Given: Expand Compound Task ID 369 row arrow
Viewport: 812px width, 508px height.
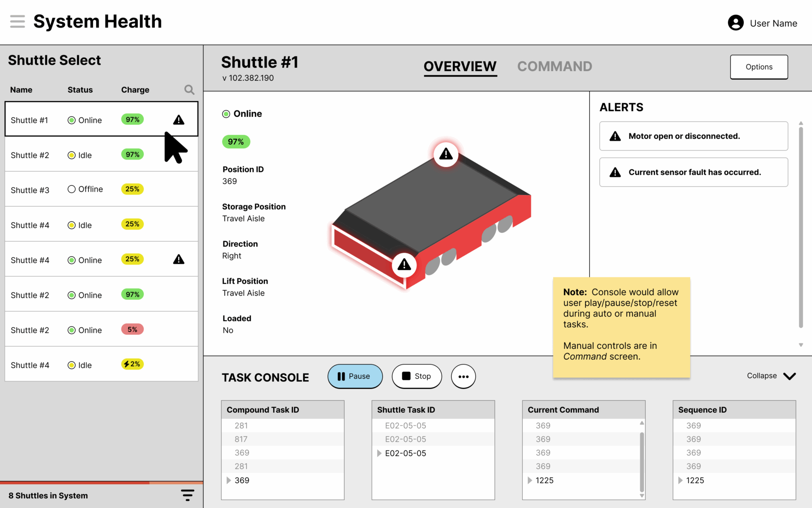Looking at the screenshot, I should pyautogui.click(x=229, y=480).
